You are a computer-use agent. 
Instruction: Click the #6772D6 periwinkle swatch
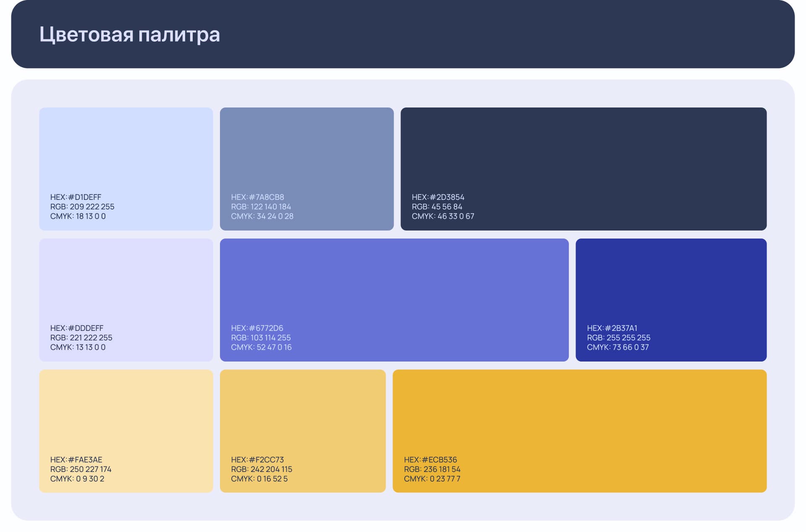394,281
